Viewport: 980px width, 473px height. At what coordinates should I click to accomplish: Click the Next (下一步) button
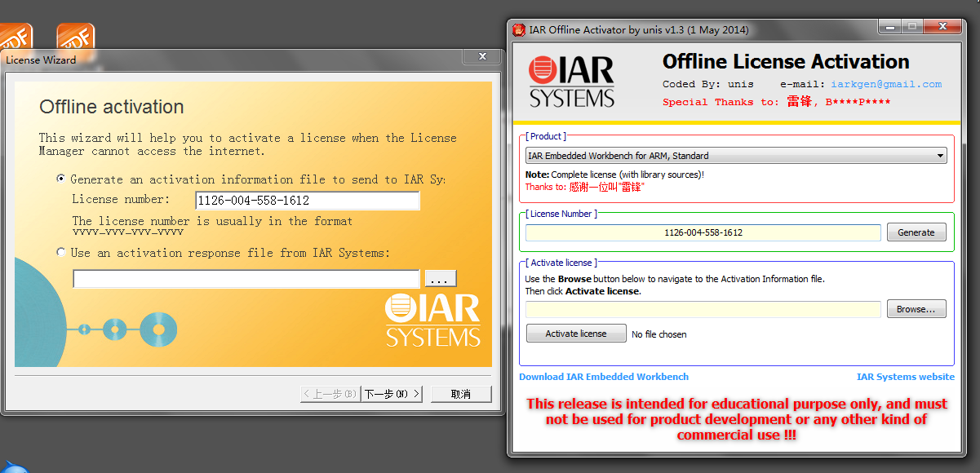tap(392, 394)
